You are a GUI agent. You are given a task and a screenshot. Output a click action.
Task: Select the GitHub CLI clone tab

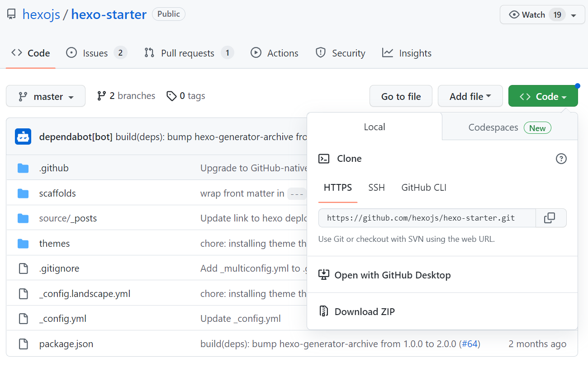click(424, 188)
